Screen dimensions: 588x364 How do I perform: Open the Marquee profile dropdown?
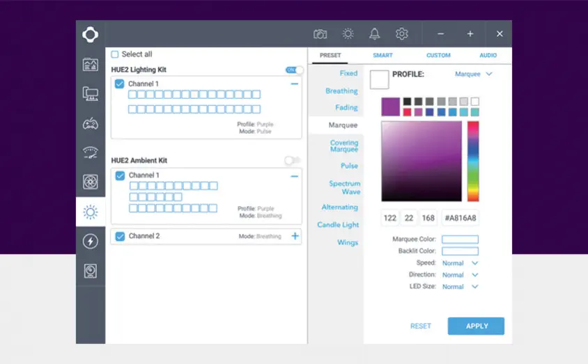[473, 74]
